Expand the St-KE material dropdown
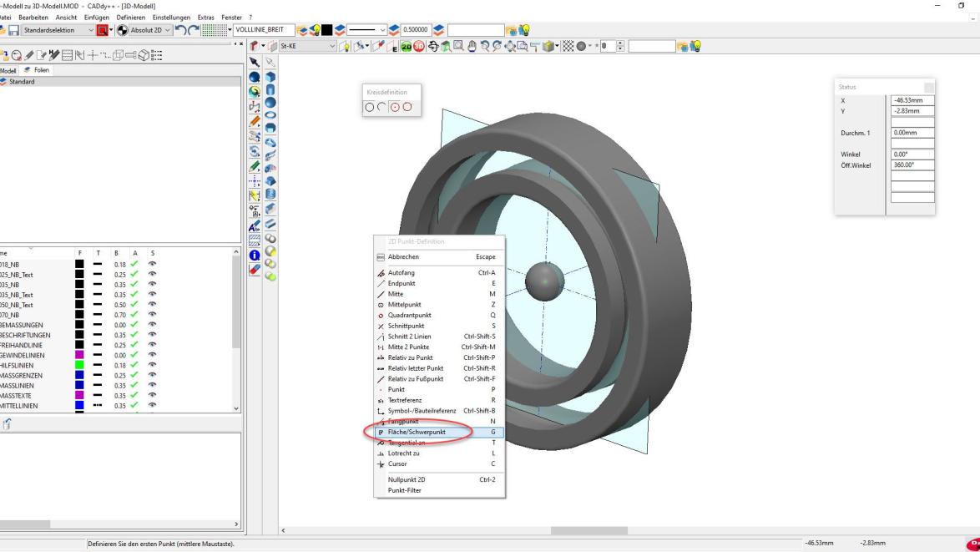The height and width of the screenshot is (552, 980). (329, 46)
